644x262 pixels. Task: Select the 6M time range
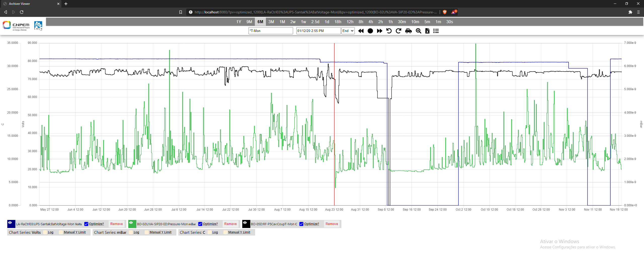point(260,22)
